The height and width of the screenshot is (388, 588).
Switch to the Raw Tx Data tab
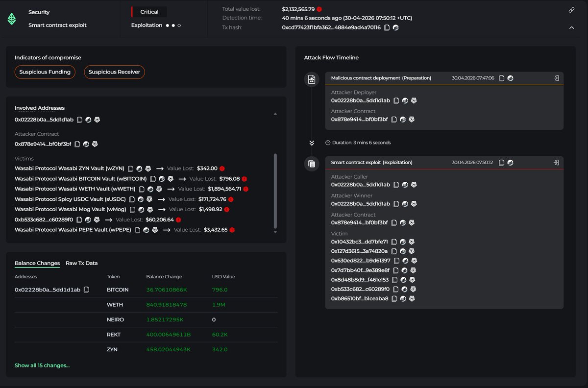point(82,263)
